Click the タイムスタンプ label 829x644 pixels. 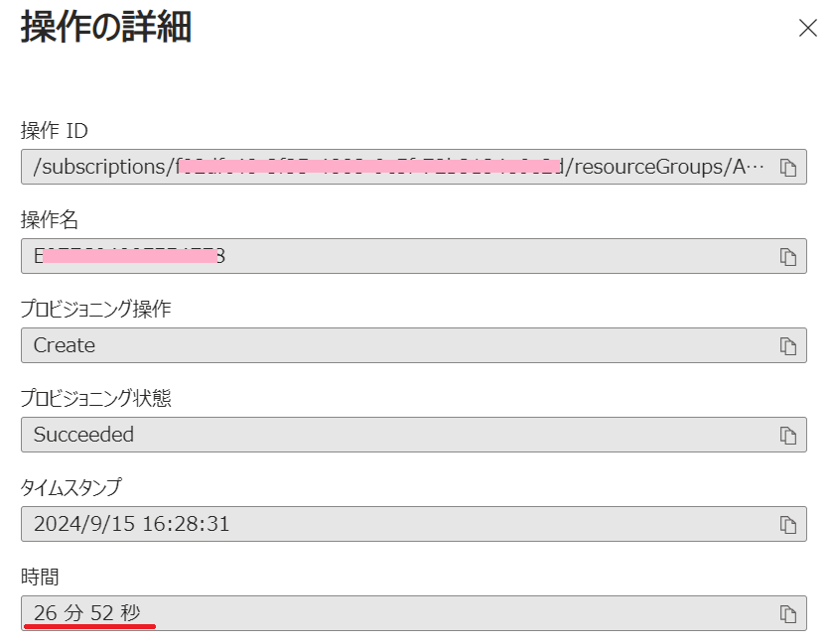pos(70,487)
